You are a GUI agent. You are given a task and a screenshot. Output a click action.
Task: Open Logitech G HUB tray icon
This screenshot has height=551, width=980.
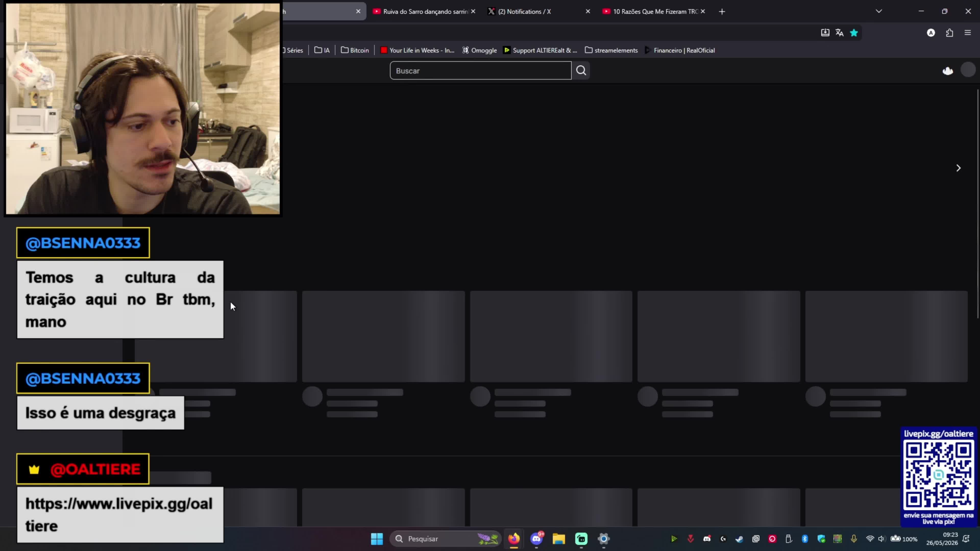[x=723, y=539]
